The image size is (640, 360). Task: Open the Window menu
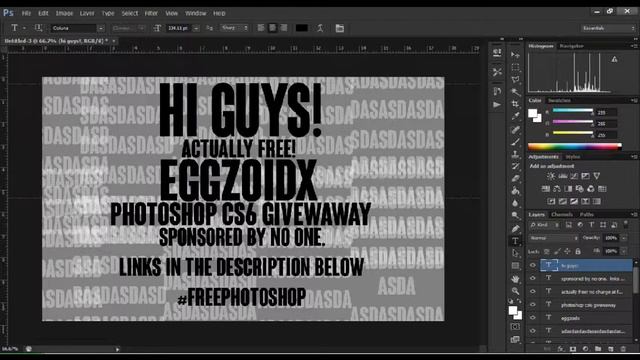(x=196, y=13)
